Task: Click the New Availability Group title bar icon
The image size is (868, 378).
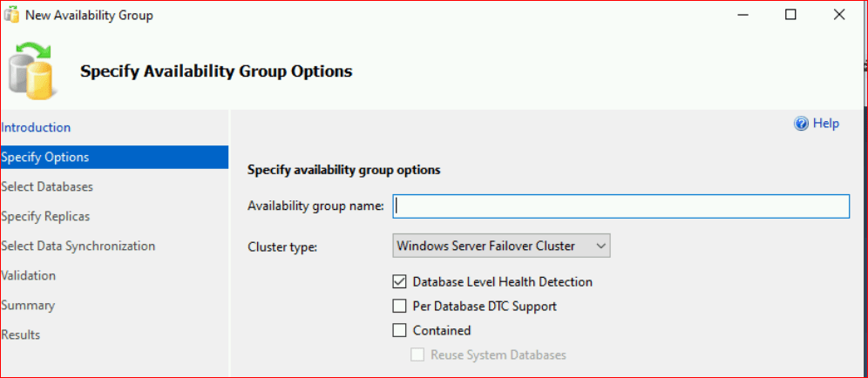Action: coord(12,15)
